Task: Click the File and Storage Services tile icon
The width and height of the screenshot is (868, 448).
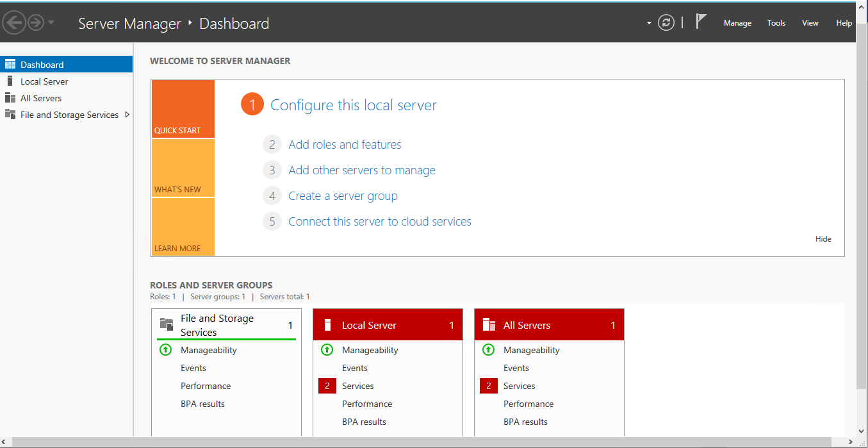Action: point(167,324)
